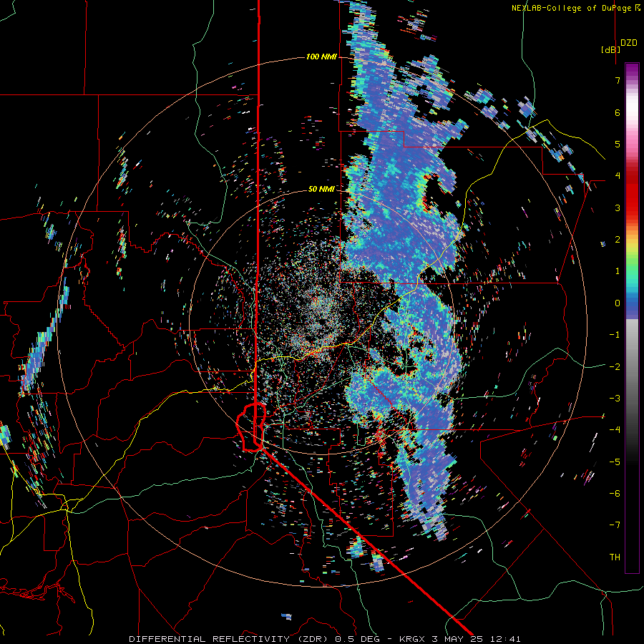Image resolution: width=644 pixels, height=644 pixels.
Task: Click the 6 value on the color scale
Action: pos(618,112)
